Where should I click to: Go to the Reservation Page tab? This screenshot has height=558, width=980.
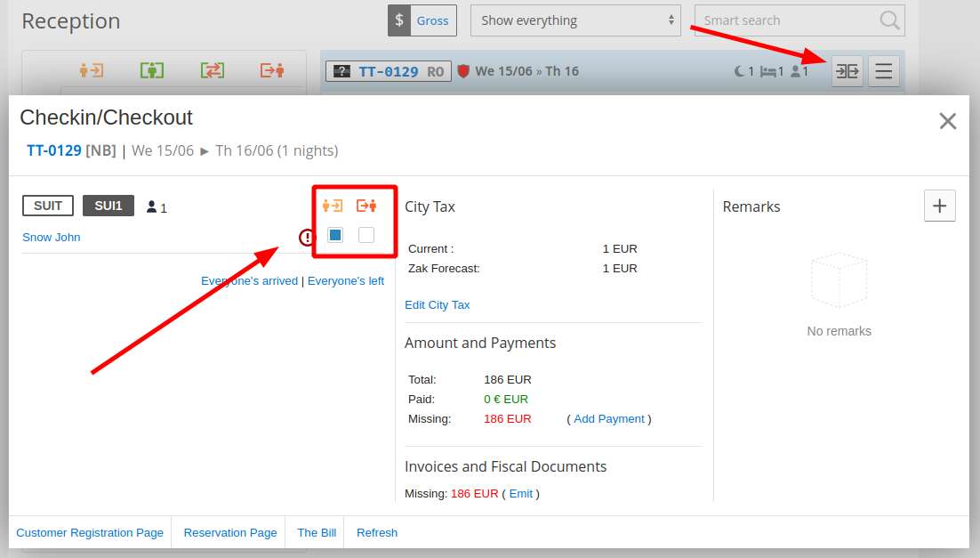(230, 532)
